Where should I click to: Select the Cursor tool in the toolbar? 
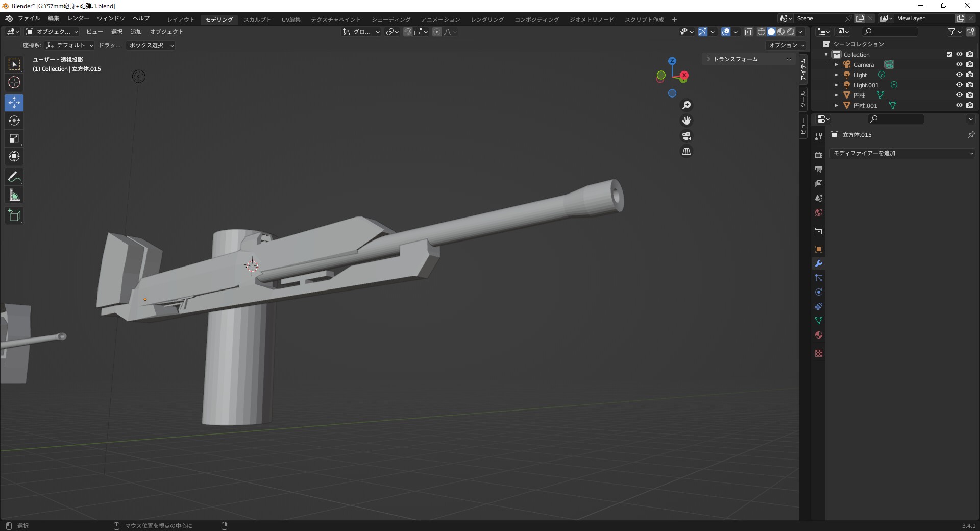point(14,82)
